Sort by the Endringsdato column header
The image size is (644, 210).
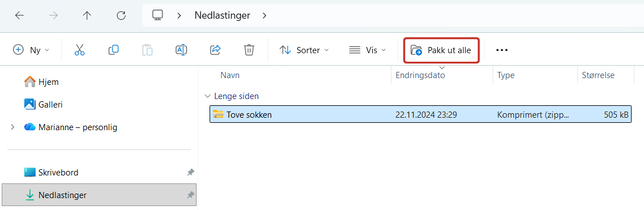[x=420, y=75]
